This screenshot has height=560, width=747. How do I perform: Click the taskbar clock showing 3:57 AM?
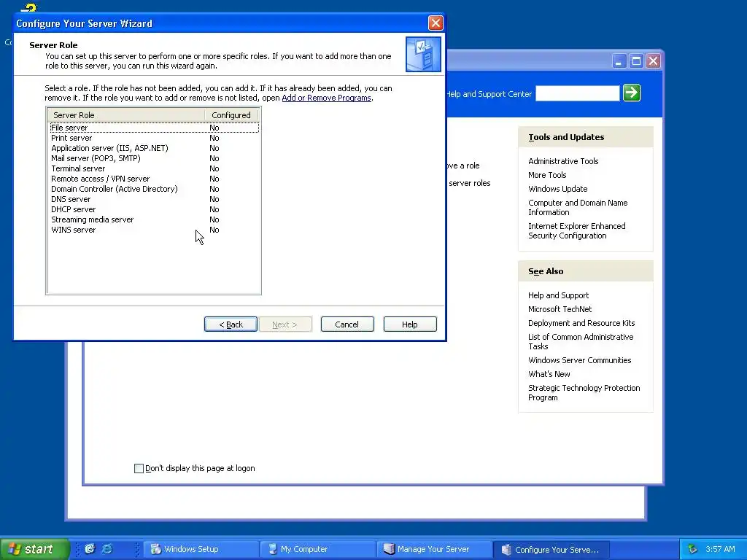(x=720, y=550)
